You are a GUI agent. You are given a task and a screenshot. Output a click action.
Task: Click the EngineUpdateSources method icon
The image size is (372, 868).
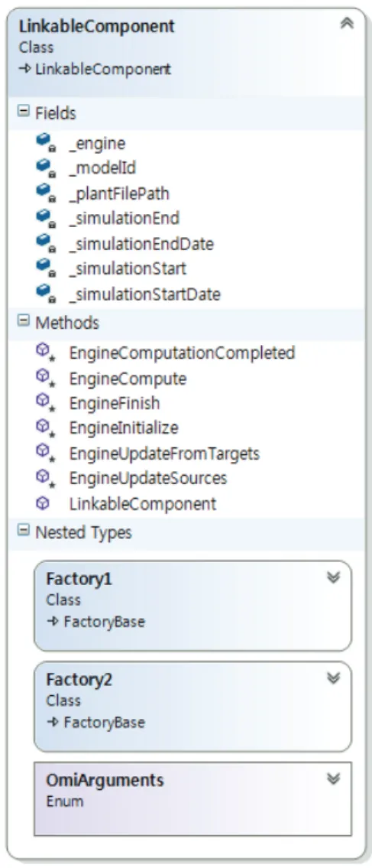[45, 478]
